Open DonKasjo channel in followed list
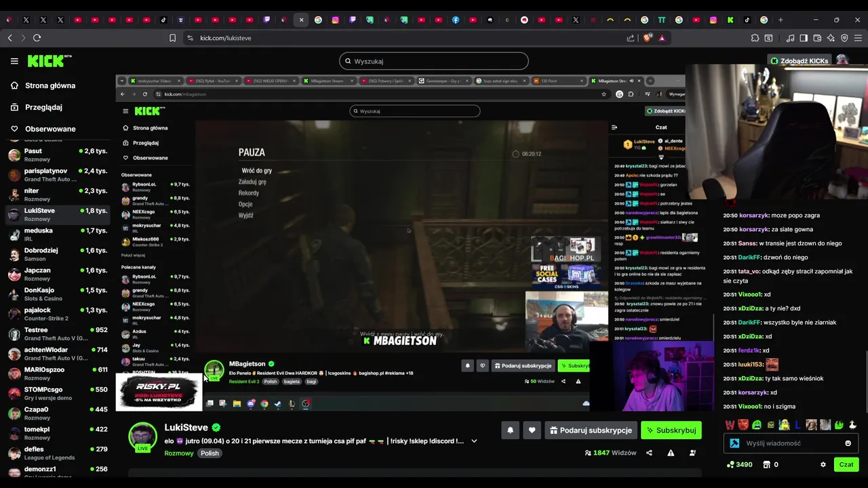This screenshot has height=488, width=868. tap(58, 294)
